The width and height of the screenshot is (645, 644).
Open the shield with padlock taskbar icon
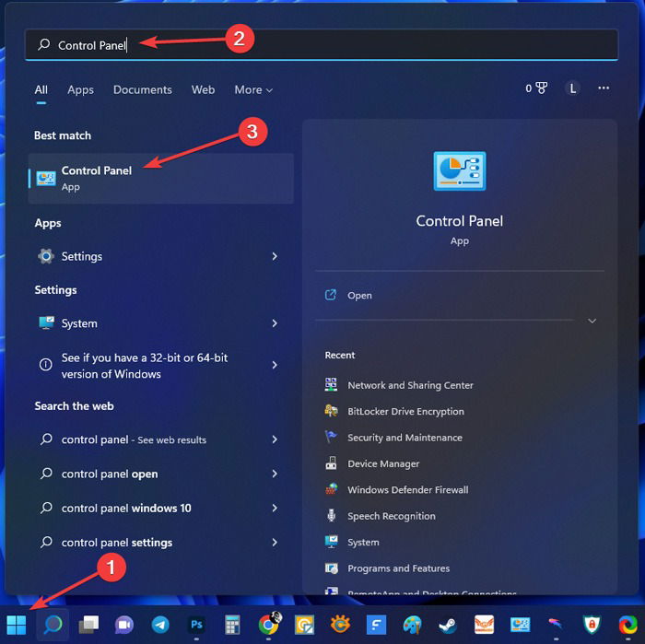click(592, 625)
